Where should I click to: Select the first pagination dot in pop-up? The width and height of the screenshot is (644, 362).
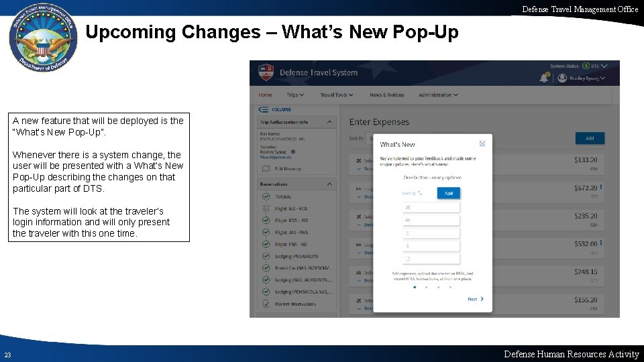pyautogui.click(x=415, y=288)
